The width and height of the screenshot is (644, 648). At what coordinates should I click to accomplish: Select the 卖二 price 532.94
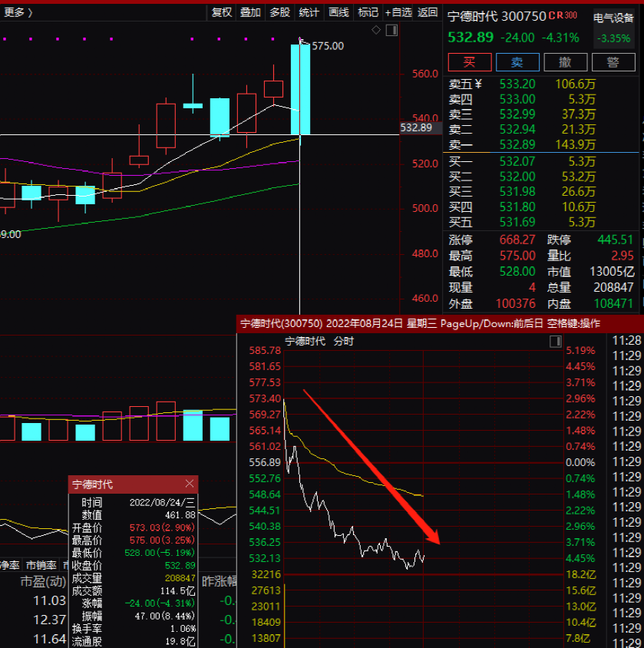point(517,129)
